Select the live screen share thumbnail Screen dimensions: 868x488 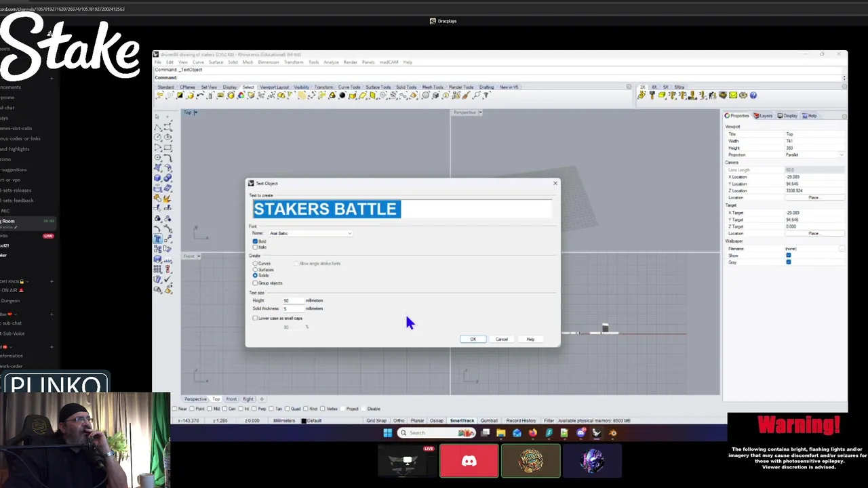(x=407, y=461)
